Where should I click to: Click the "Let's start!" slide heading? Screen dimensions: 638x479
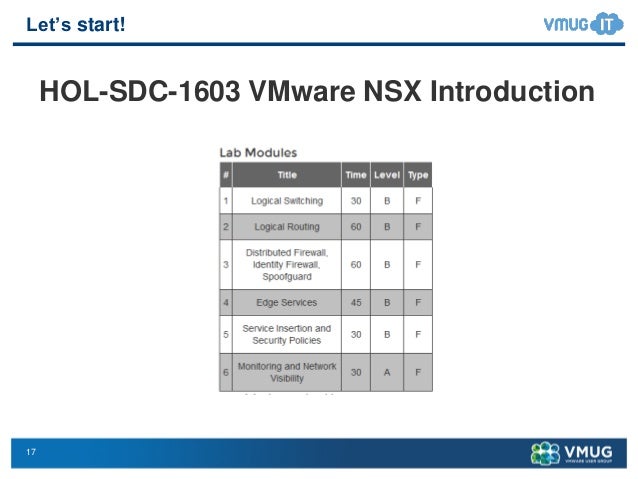(76, 24)
